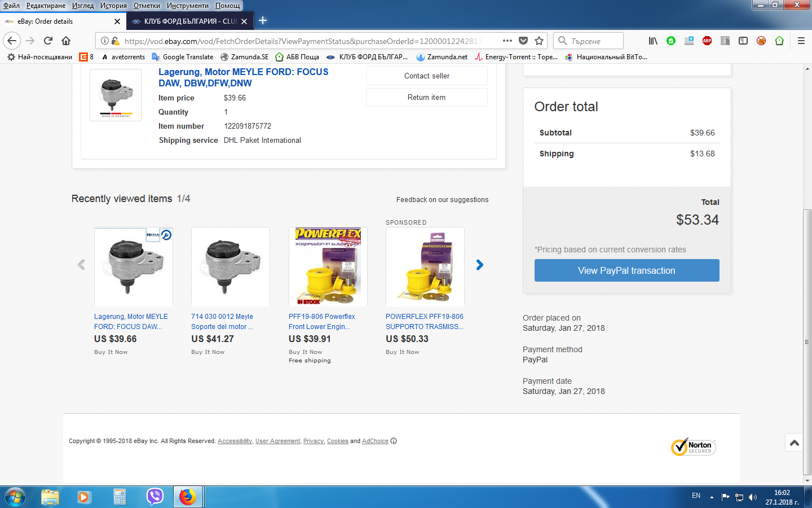Open the Изглед menu
The width and height of the screenshot is (812, 508).
(x=83, y=5)
